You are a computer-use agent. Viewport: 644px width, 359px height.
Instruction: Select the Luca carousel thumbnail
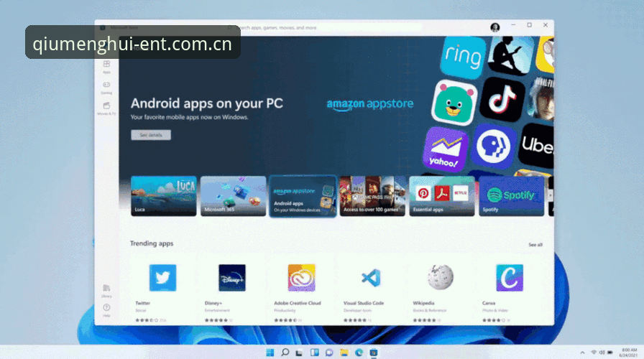(163, 196)
